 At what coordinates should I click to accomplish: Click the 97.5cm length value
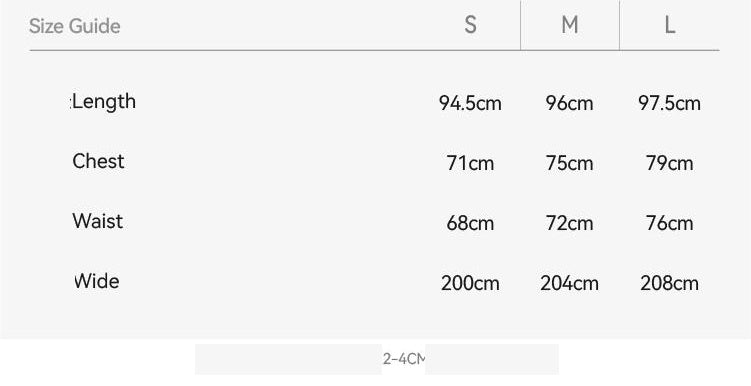point(669,103)
